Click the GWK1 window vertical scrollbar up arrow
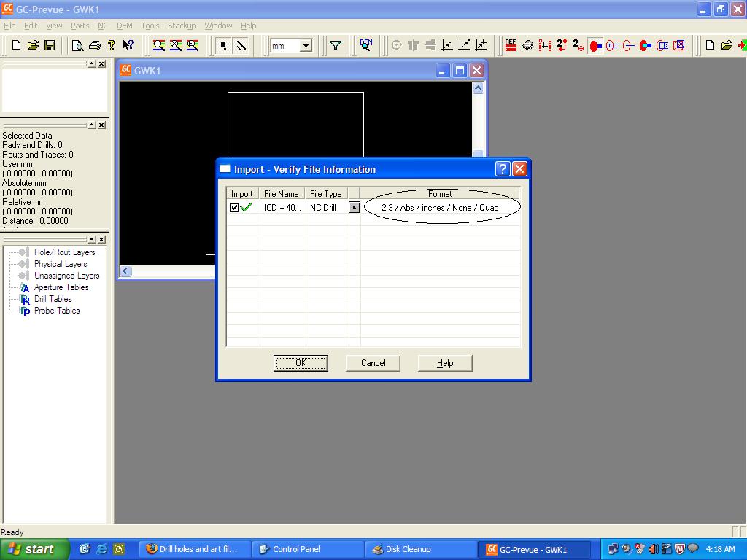 point(479,88)
